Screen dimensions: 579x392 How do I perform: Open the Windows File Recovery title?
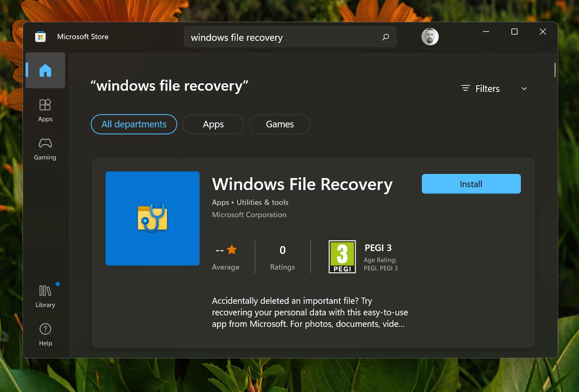(302, 184)
